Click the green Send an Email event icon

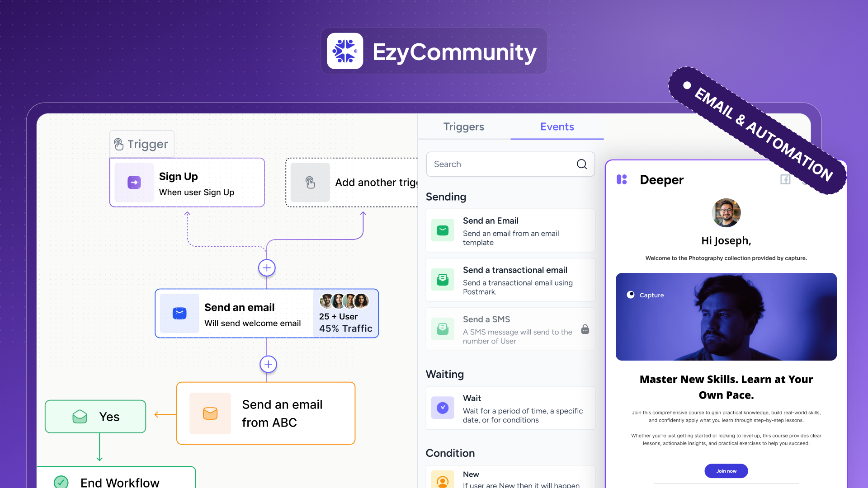(443, 230)
